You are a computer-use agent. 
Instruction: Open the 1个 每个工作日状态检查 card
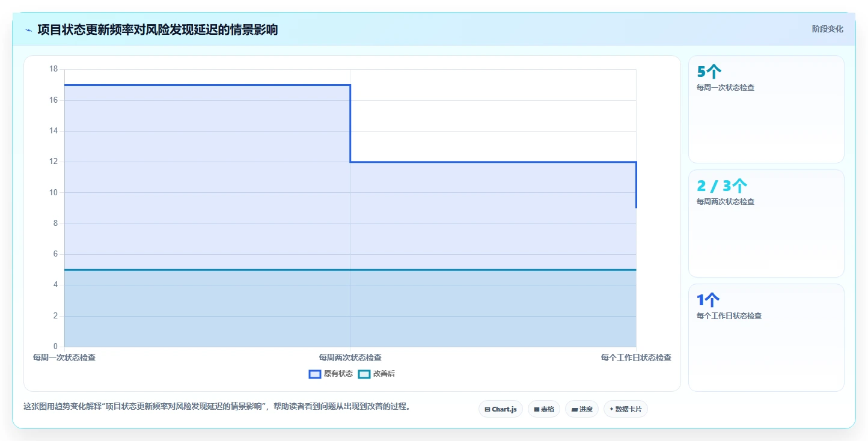coord(766,338)
